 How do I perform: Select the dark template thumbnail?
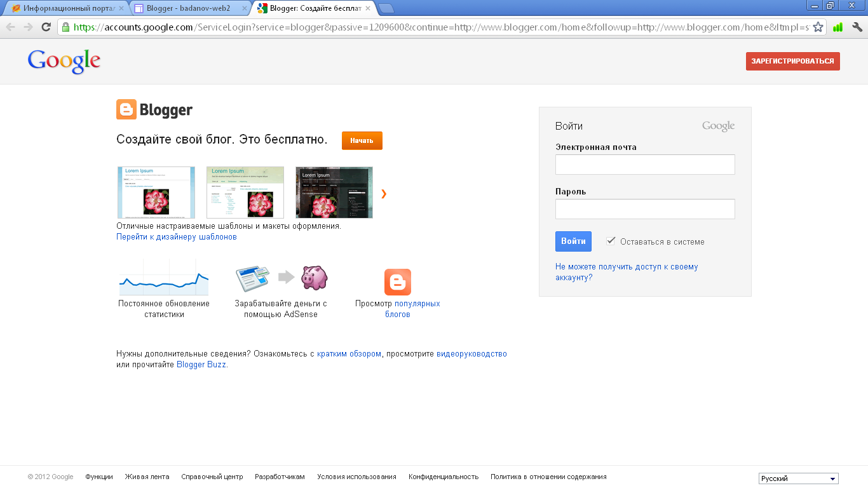click(334, 193)
